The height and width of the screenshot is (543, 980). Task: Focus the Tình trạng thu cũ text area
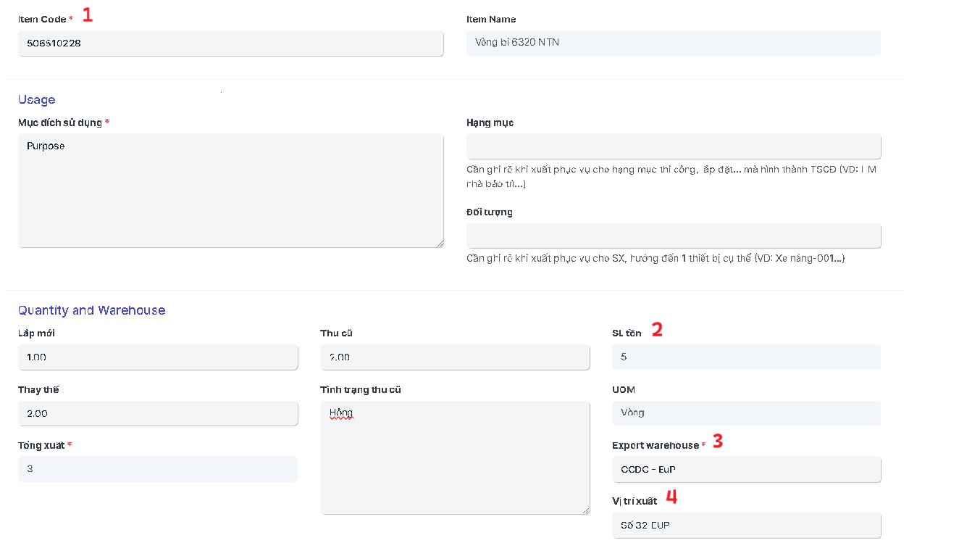pos(454,457)
